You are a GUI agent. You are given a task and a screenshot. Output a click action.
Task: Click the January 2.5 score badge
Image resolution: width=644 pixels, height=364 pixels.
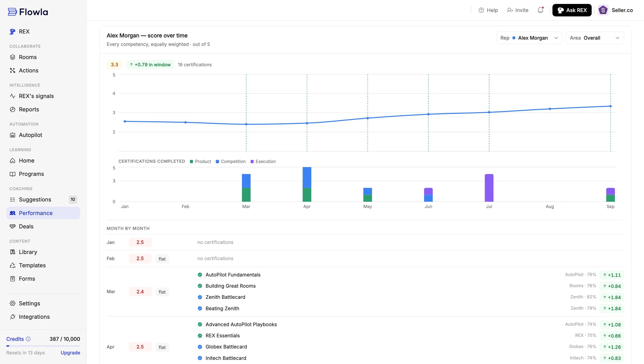[x=140, y=242]
